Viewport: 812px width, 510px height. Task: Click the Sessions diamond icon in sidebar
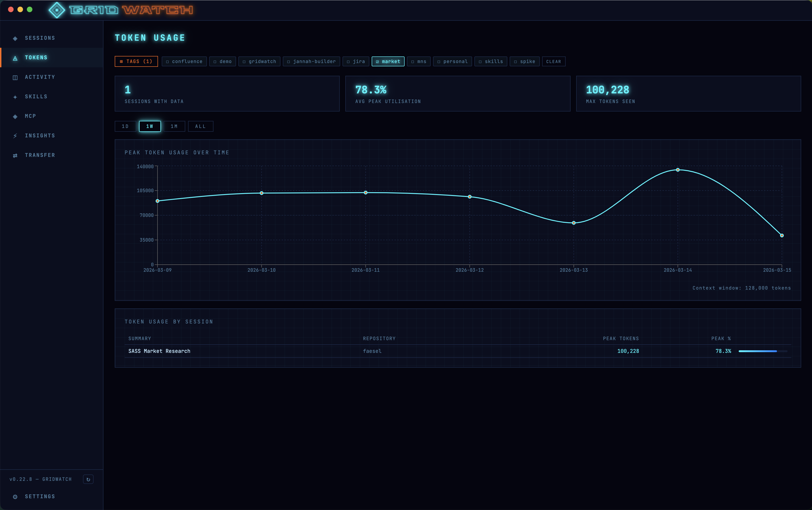click(15, 38)
